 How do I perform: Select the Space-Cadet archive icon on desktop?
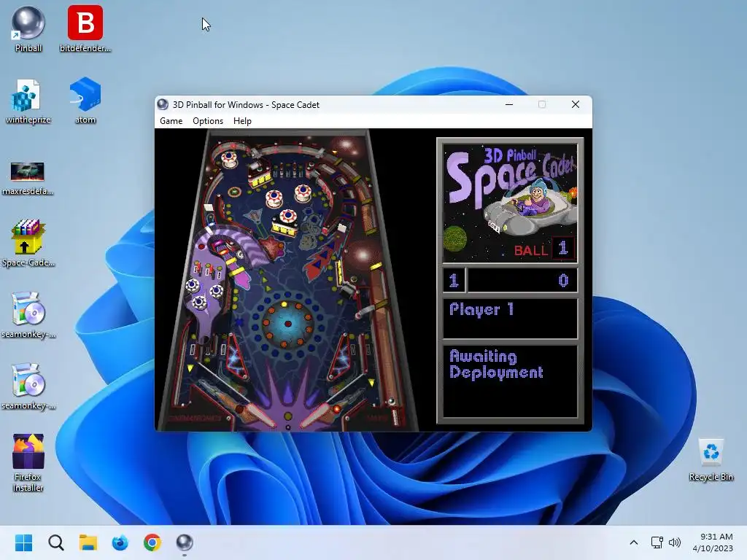[28, 244]
